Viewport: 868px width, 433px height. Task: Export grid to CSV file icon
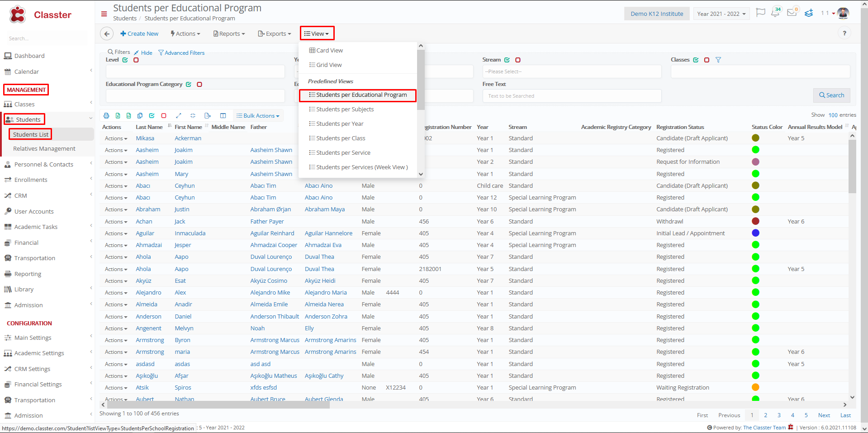pyautogui.click(x=129, y=115)
